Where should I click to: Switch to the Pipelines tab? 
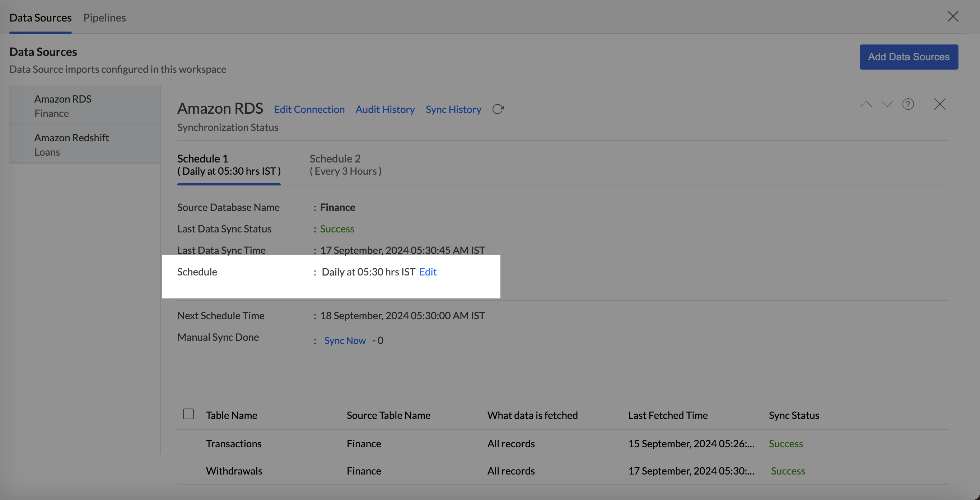pyautogui.click(x=104, y=18)
